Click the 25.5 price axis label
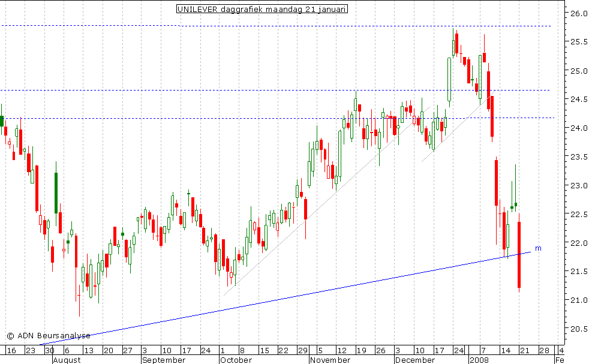Screen dimensions: 589x364 click(578, 42)
